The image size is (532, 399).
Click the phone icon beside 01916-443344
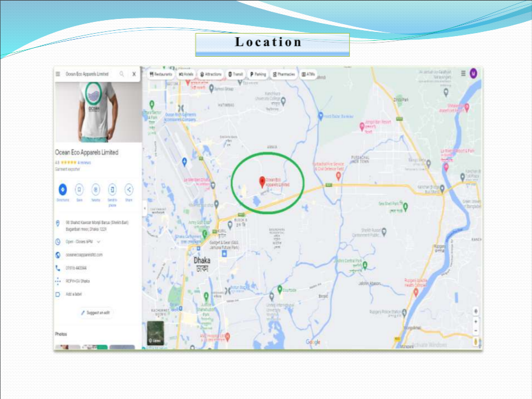(58, 268)
